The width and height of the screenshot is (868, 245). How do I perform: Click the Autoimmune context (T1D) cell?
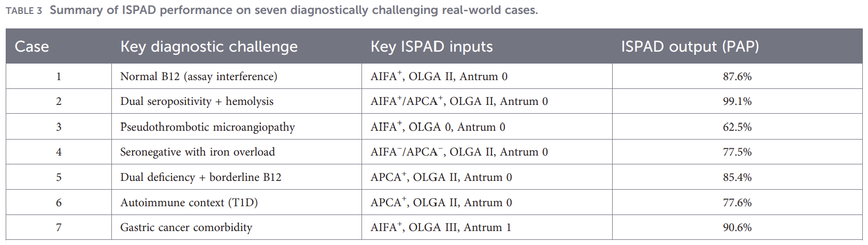[x=189, y=203]
